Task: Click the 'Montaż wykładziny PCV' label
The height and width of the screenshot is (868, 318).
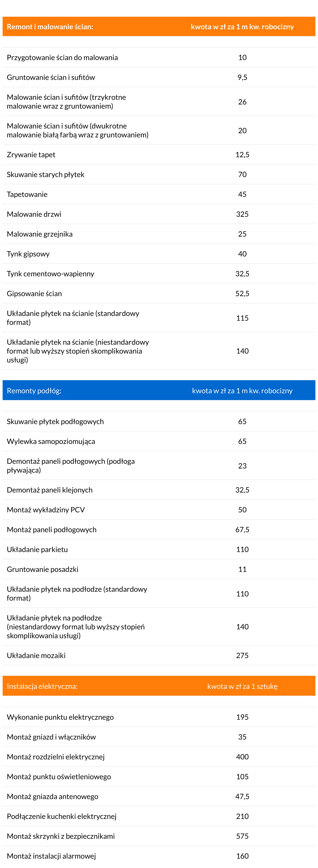Action: 46,510
